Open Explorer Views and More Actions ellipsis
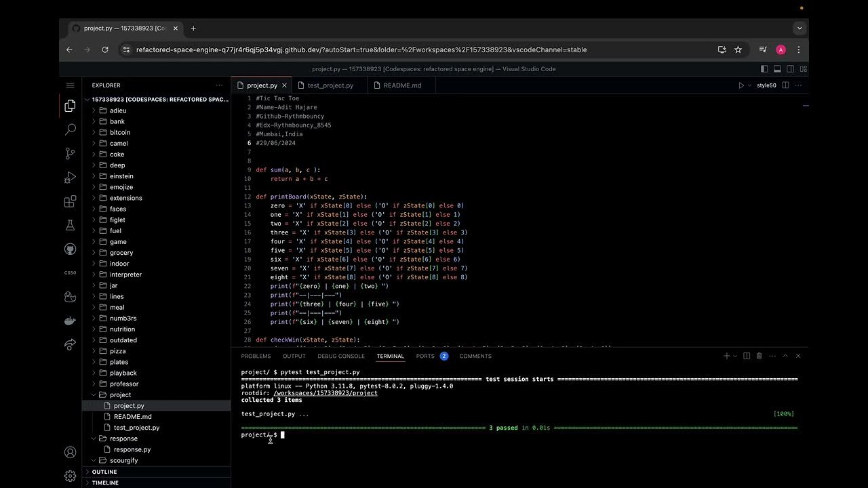868x488 pixels. click(x=219, y=85)
